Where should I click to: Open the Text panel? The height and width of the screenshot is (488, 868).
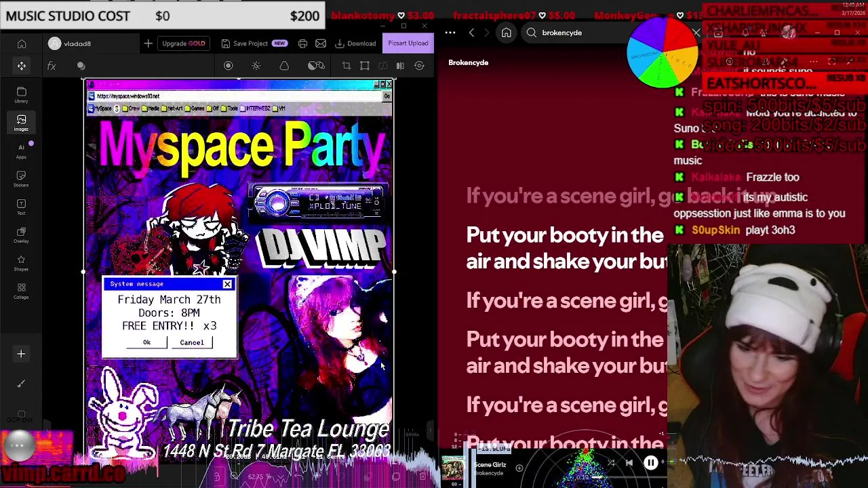22,206
